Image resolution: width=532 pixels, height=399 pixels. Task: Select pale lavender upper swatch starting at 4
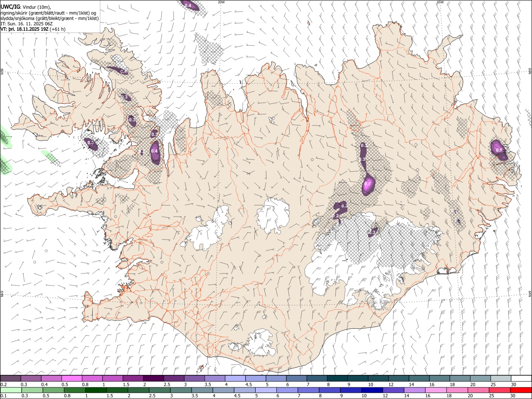tap(235, 378)
